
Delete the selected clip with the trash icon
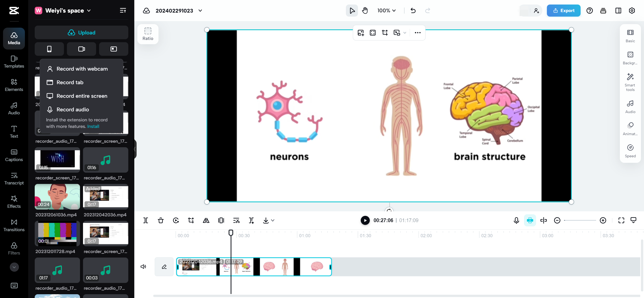click(160, 220)
